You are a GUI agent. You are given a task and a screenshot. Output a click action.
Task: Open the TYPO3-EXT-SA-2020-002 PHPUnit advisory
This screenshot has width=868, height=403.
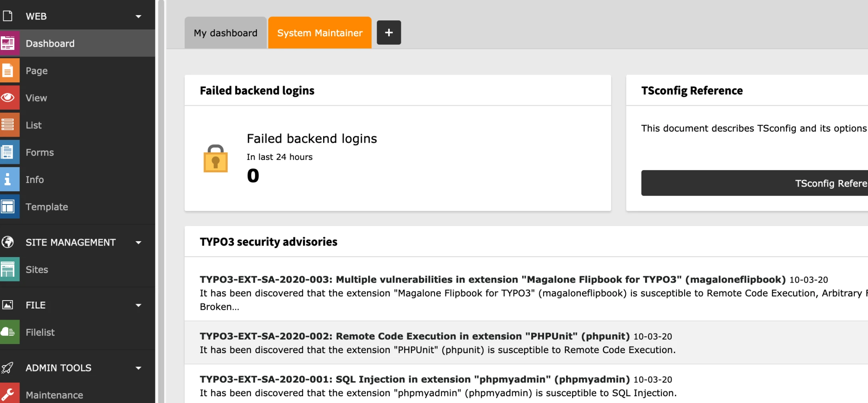pos(415,336)
